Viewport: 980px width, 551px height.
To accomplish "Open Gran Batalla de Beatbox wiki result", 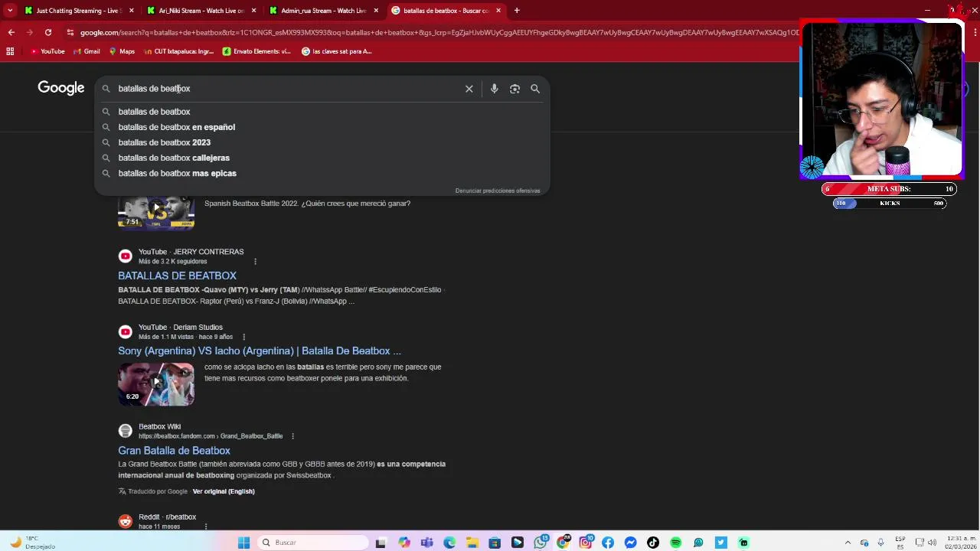I will 175,451.
